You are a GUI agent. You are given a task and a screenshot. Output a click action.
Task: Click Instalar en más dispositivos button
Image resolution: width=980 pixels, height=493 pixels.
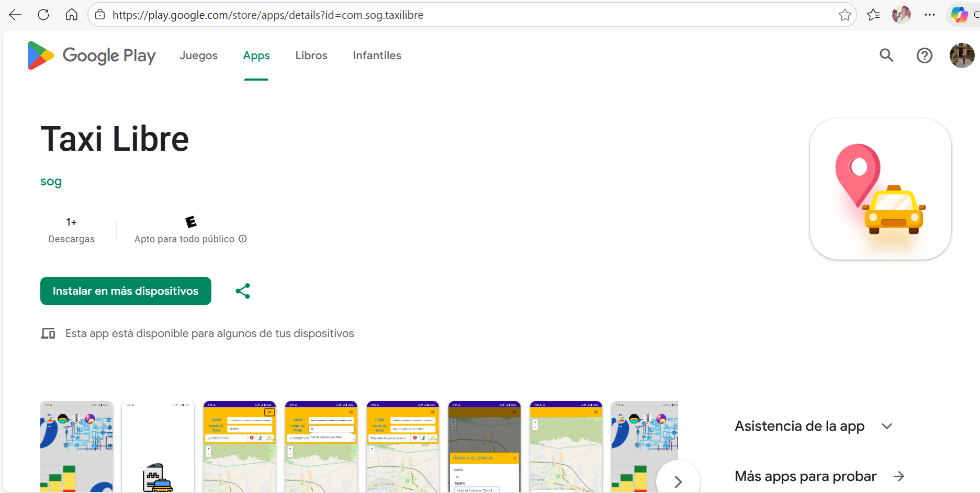[x=126, y=291]
